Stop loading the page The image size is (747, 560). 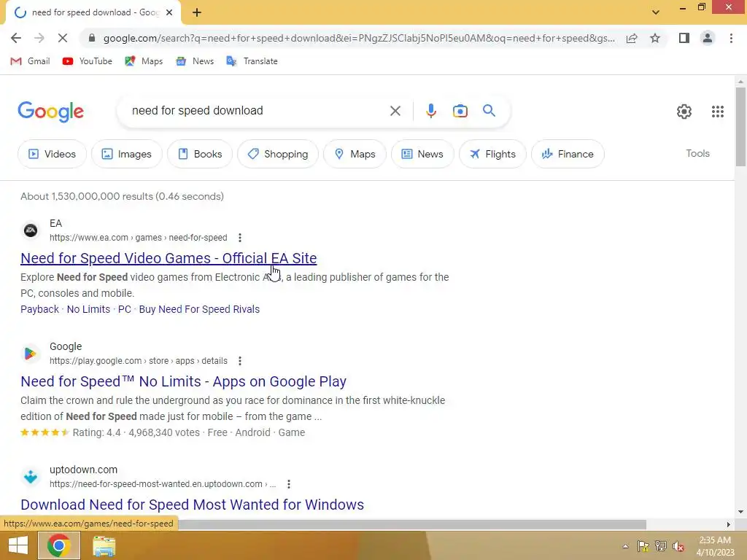coord(63,38)
